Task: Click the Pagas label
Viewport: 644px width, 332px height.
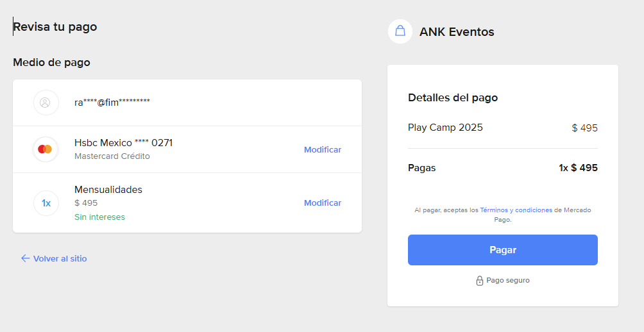Action: click(x=422, y=168)
